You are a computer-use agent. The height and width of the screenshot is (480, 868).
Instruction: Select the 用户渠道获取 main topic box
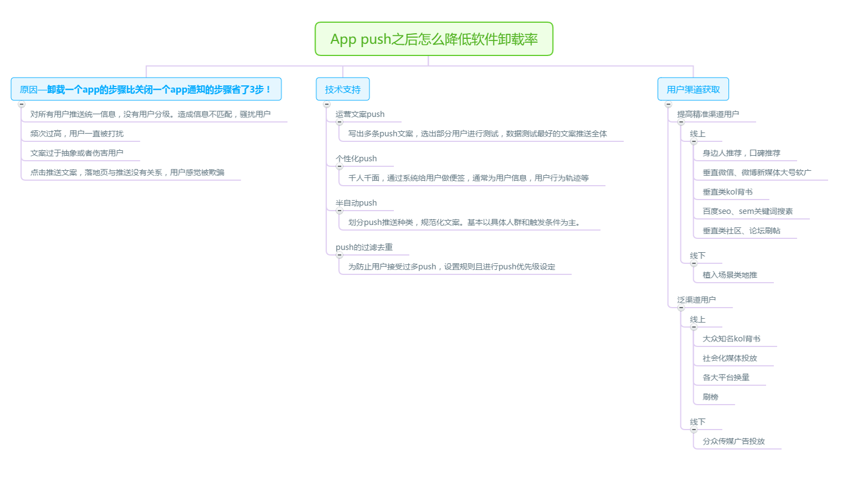tap(693, 89)
